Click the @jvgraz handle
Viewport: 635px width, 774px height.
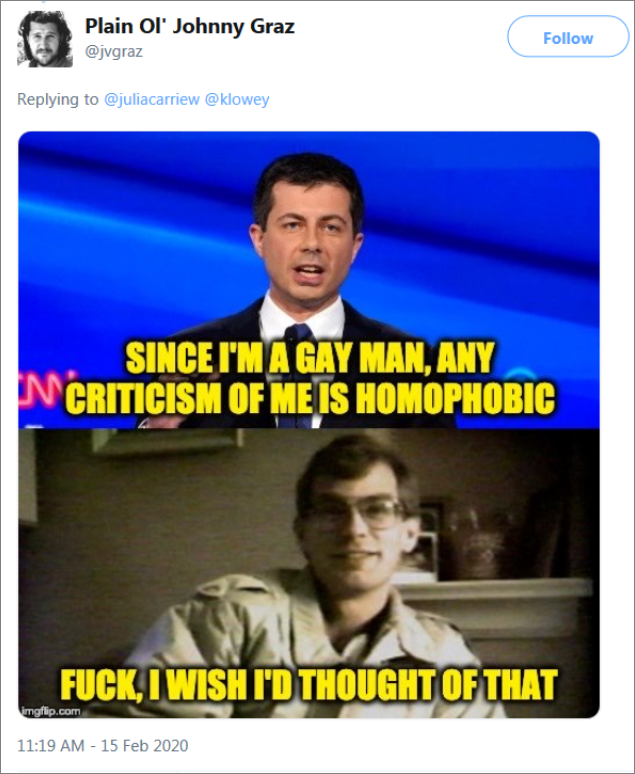(114, 51)
